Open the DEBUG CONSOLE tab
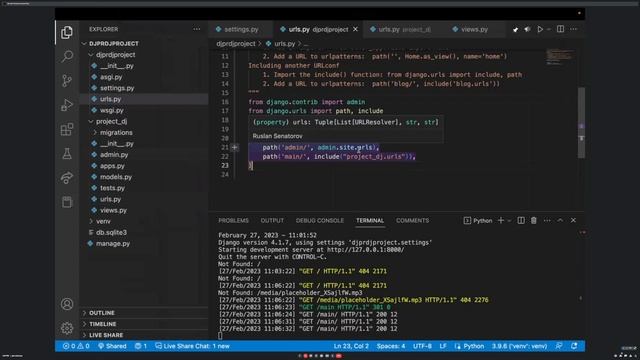This screenshot has height=360, width=640. [320, 220]
